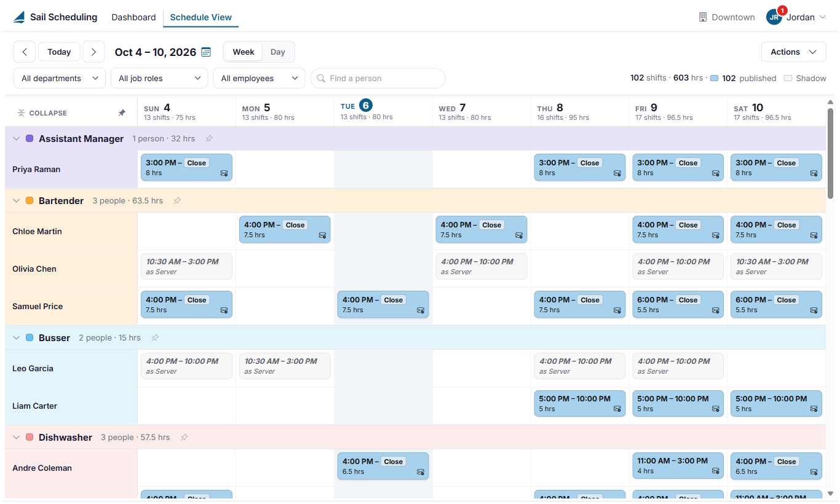Open Olivia Chen's Wednesday Server shift

(481, 267)
